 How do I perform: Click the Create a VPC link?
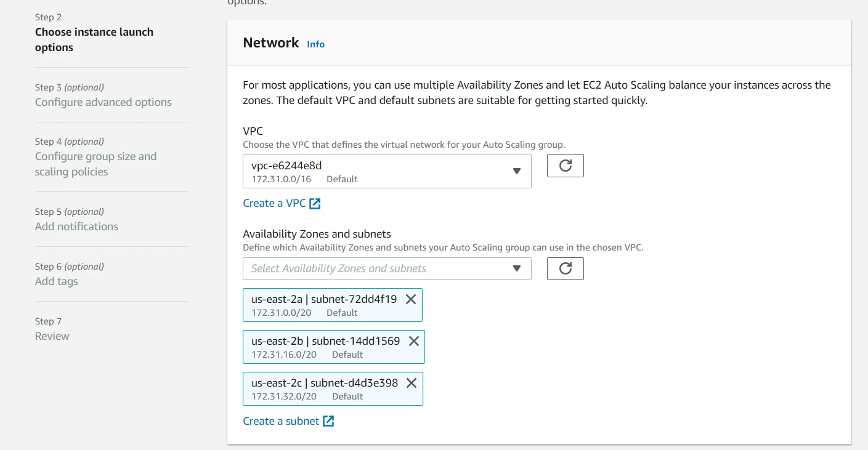click(x=274, y=203)
